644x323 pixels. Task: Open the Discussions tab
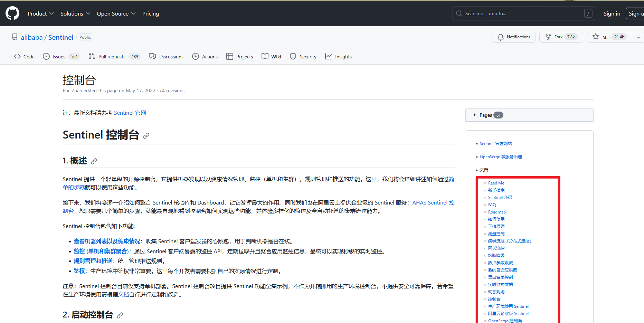[166, 57]
